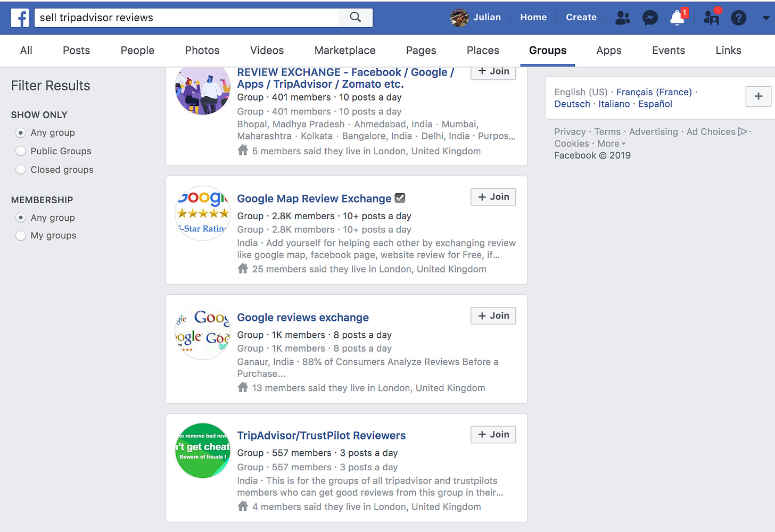Screen dimensions: 775x532
Task: Switch to the People tab
Action: [137, 51]
